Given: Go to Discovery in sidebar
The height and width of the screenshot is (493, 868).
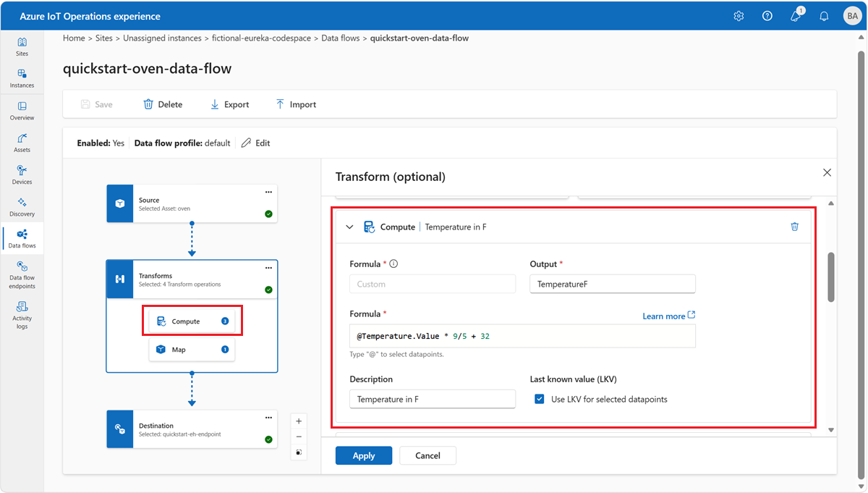Looking at the screenshot, I should click(x=22, y=207).
